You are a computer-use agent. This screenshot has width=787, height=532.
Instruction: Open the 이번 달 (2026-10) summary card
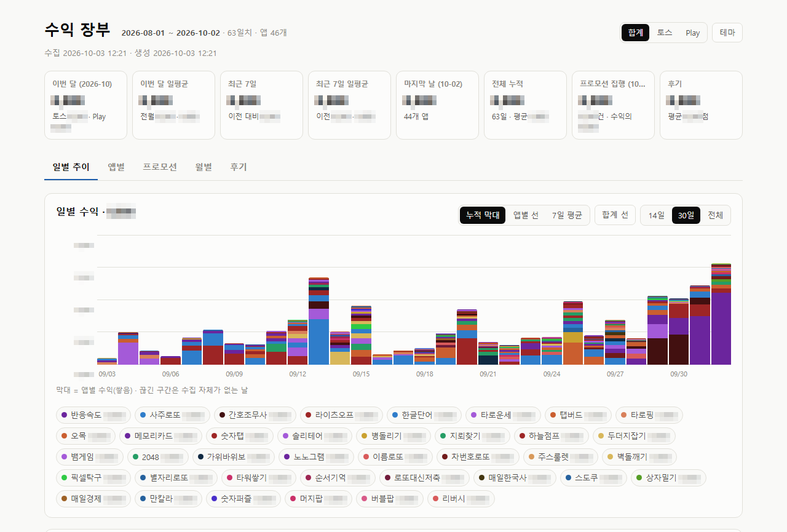(x=85, y=105)
